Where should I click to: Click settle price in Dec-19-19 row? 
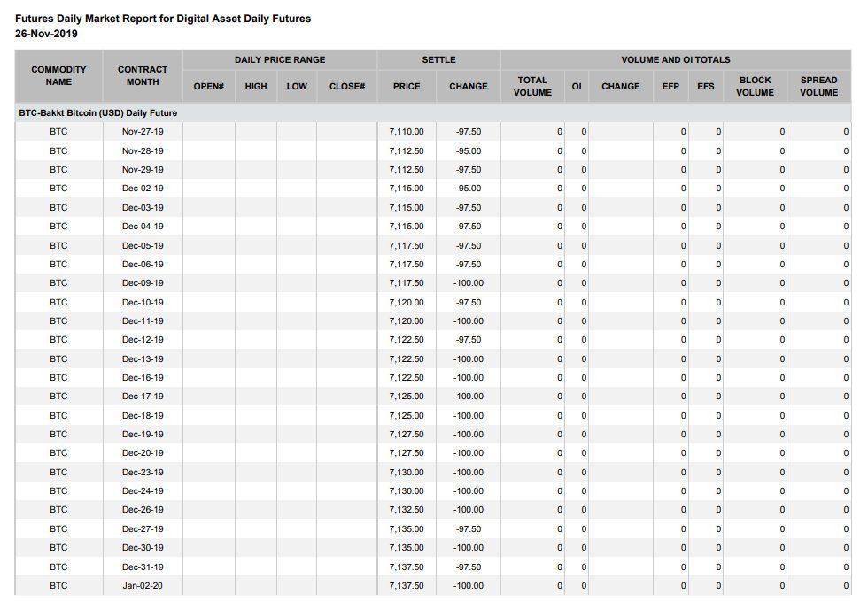click(407, 435)
